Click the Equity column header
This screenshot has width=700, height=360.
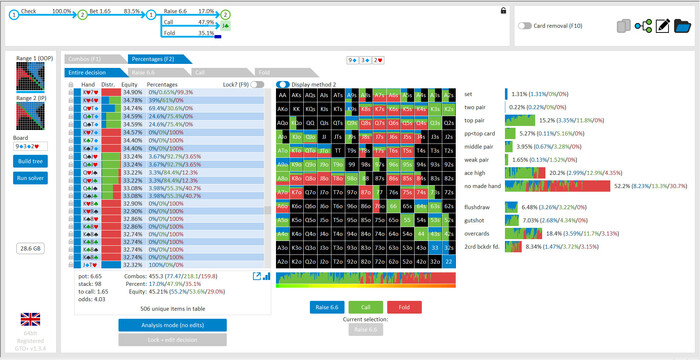(x=129, y=84)
